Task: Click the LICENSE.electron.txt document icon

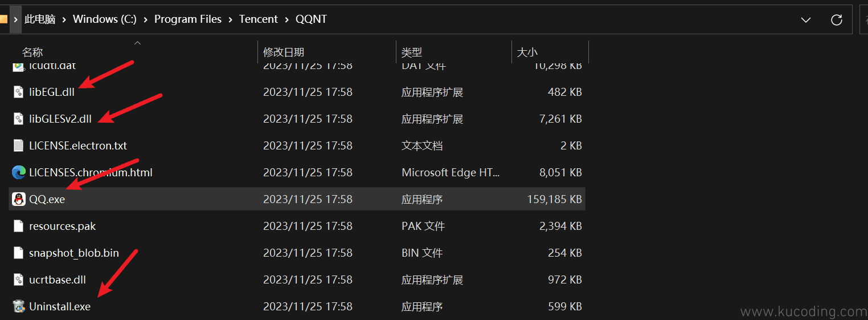Action: 19,145
